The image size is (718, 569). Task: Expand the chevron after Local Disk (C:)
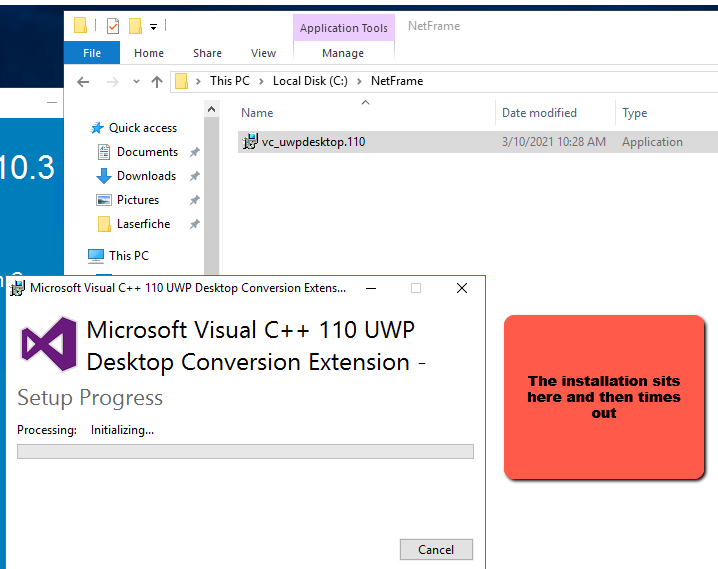point(359,81)
